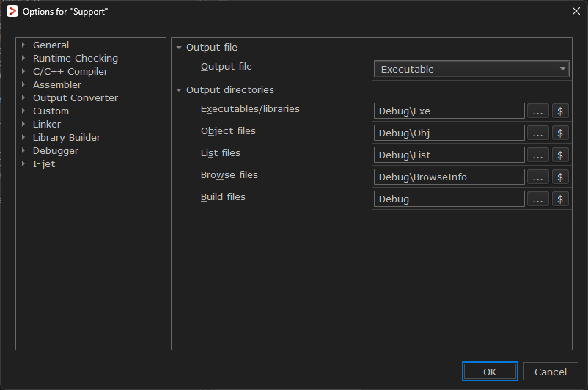Browse for Object files directory
Image resolution: width=588 pixels, height=390 pixels.
tap(538, 133)
